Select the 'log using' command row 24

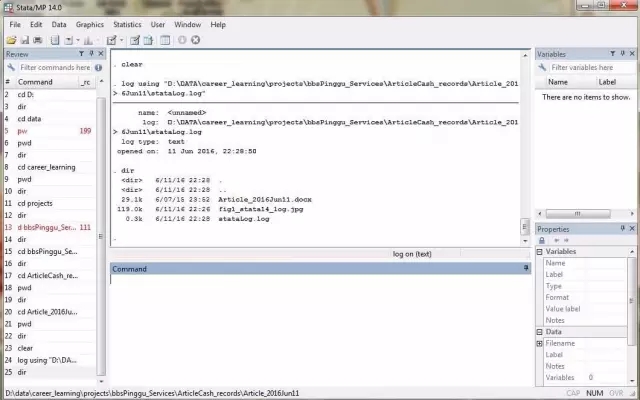coord(50,360)
